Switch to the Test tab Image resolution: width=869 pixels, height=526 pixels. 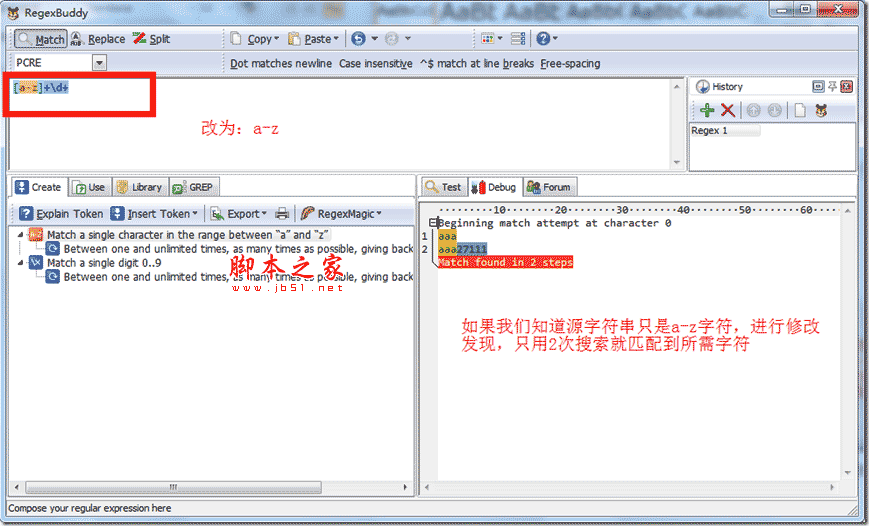pyautogui.click(x=444, y=187)
